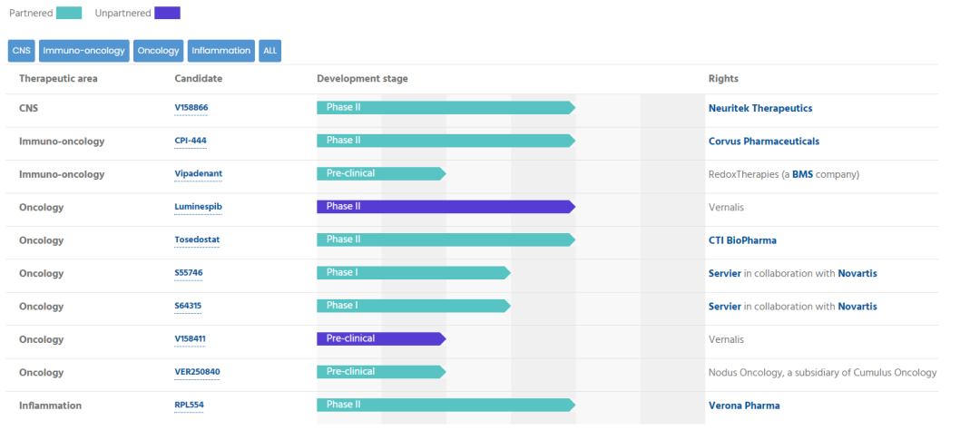Click Pre-clinical bar for Vipadenant
The width and height of the screenshot is (980, 440).
tap(381, 173)
